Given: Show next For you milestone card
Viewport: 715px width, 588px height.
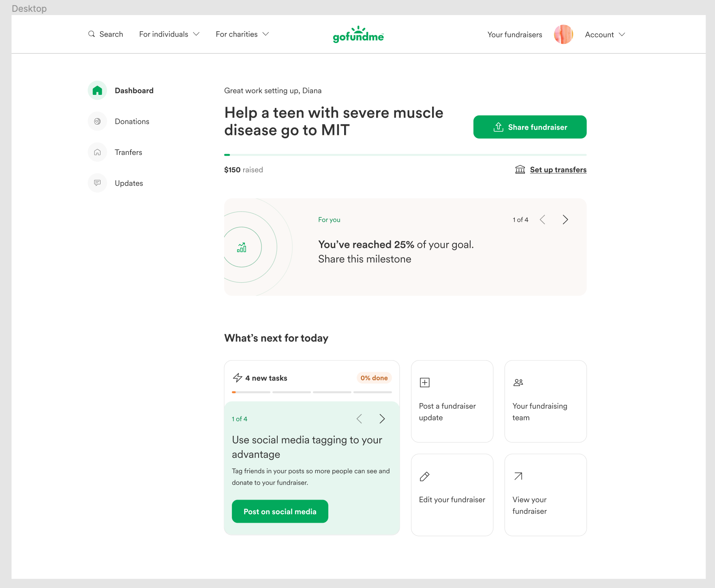Looking at the screenshot, I should point(565,220).
